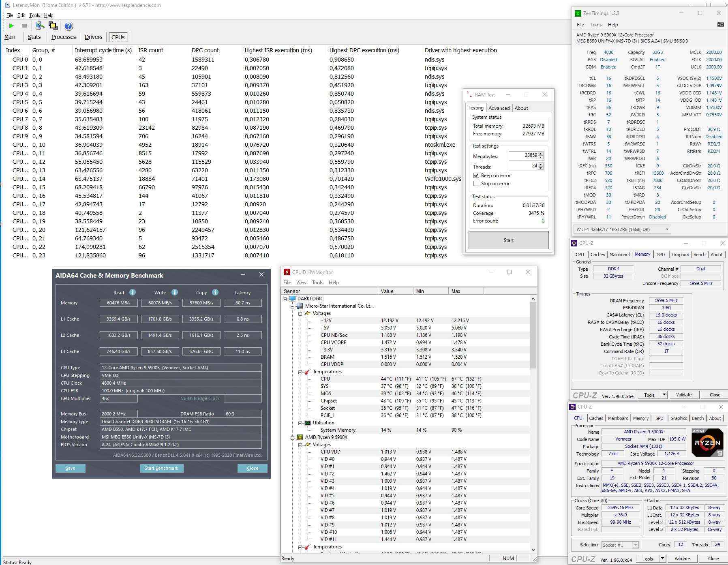Click the ZenTimings camera screenshot icon
728x565 pixels.
click(720, 25)
